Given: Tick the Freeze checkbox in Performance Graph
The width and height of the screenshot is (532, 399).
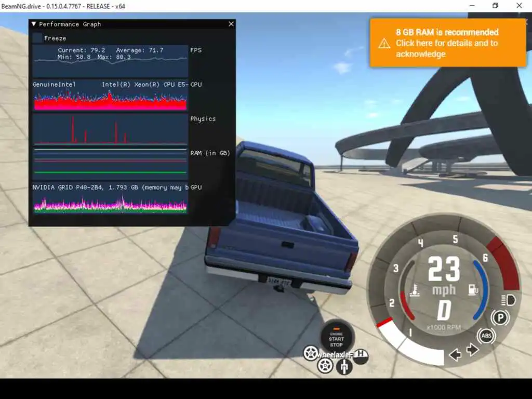Looking at the screenshot, I should point(37,38).
